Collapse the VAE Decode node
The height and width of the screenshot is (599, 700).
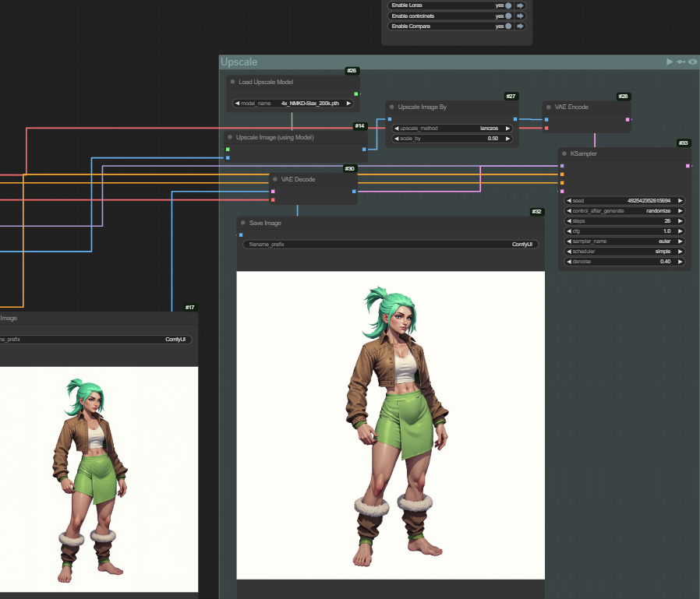[275, 179]
